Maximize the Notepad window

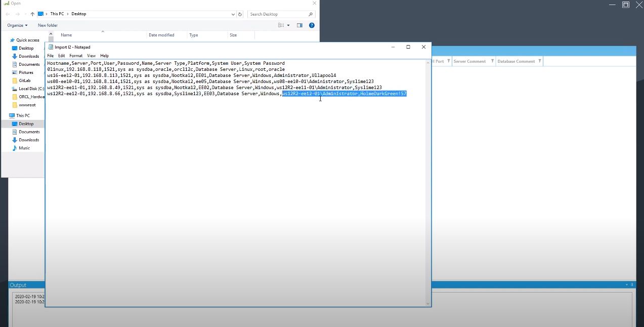tap(408, 47)
